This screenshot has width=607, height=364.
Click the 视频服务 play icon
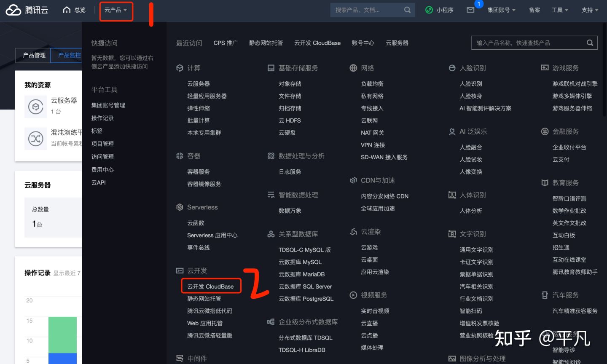coord(353,295)
